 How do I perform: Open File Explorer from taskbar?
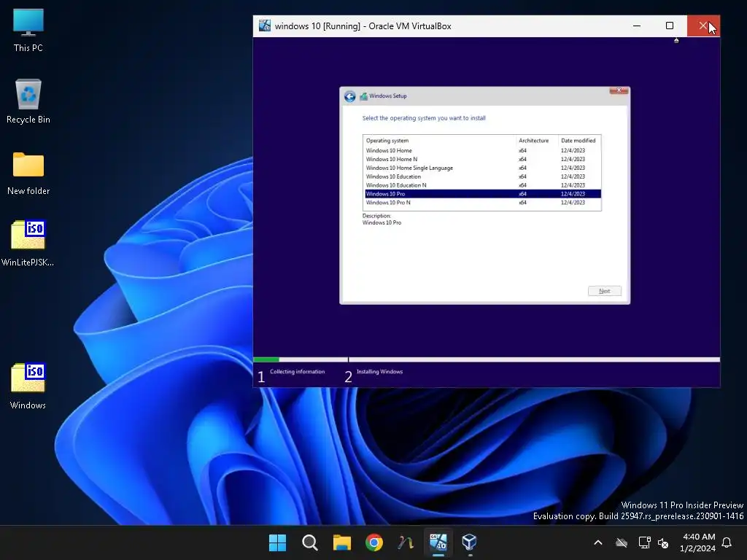pos(341,542)
